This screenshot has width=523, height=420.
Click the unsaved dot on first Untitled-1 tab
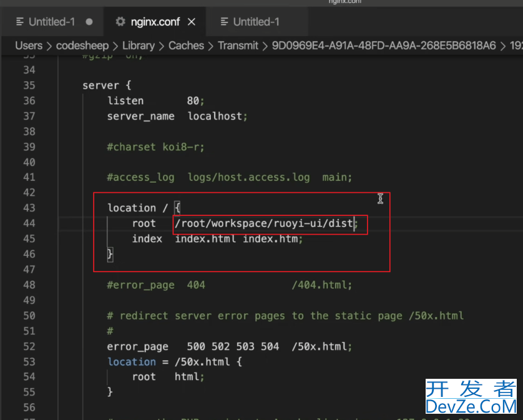tap(89, 22)
